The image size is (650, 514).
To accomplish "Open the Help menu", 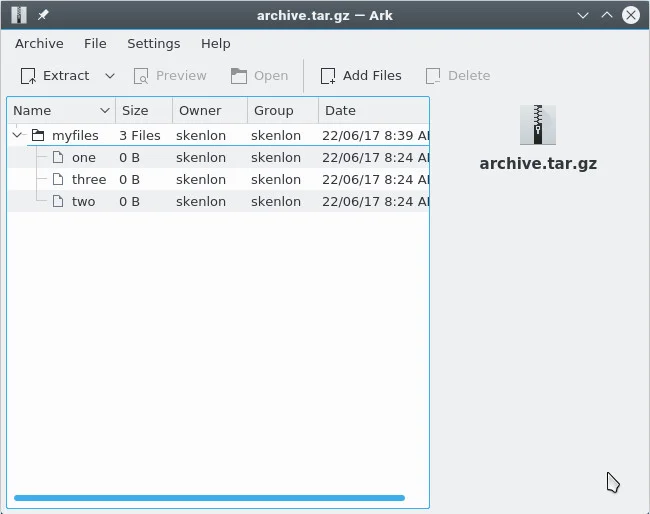I will [x=215, y=44].
